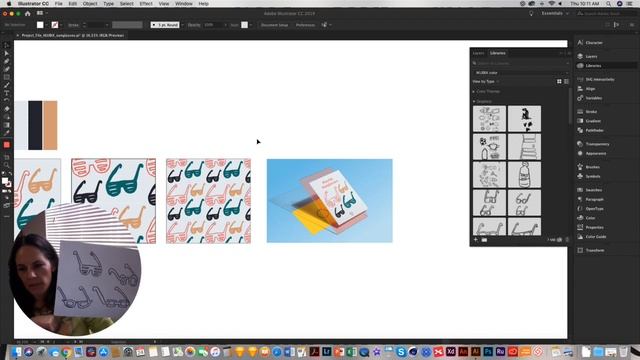Open the Gradient panel in right dock
Viewport: 640px width, 360px height.
[589, 121]
